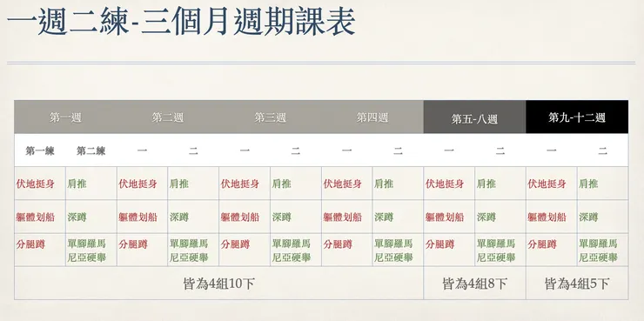The image size is (644, 321).
Task: Pick 深蹲 in the 第三週 column
Action: point(282,217)
